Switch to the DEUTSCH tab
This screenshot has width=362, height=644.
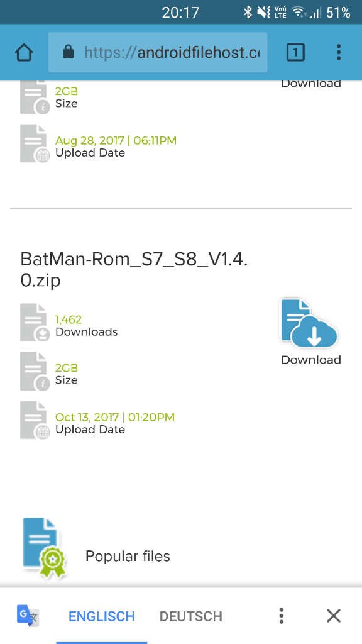(191, 616)
